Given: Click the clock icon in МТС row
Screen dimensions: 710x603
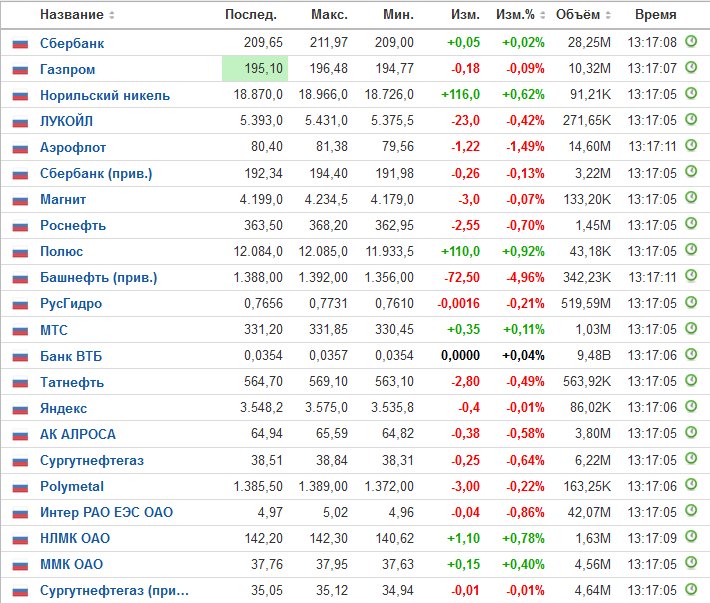Looking at the screenshot, I should point(691,328).
